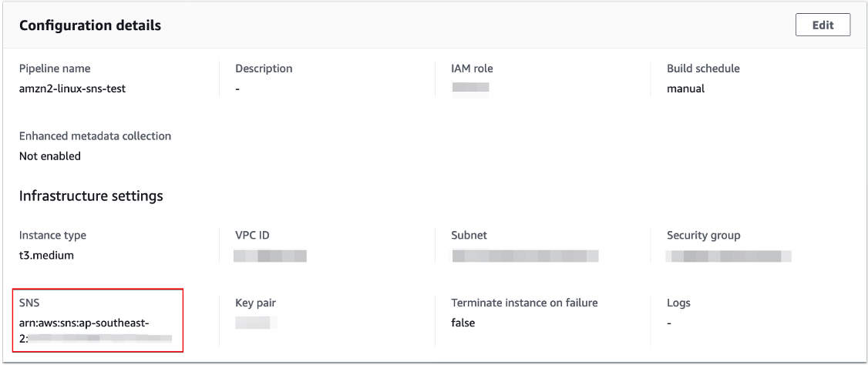Click the blurred Security group value
The width and height of the screenshot is (868, 365).
pos(729,256)
